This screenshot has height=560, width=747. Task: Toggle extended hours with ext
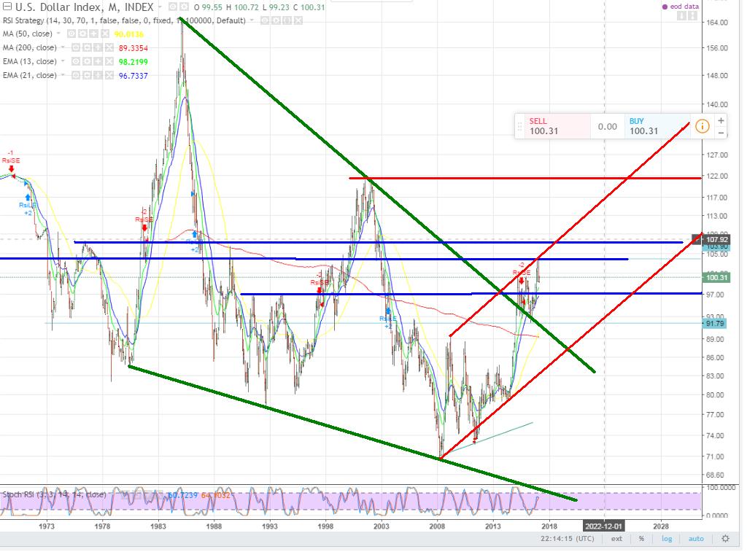coord(616,539)
